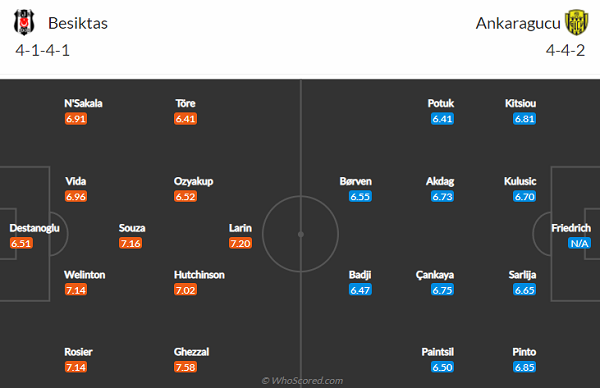The height and width of the screenshot is (388, 600).
Task: Select player N'Sakala on the pitch
Action: [x=83, y=103]
